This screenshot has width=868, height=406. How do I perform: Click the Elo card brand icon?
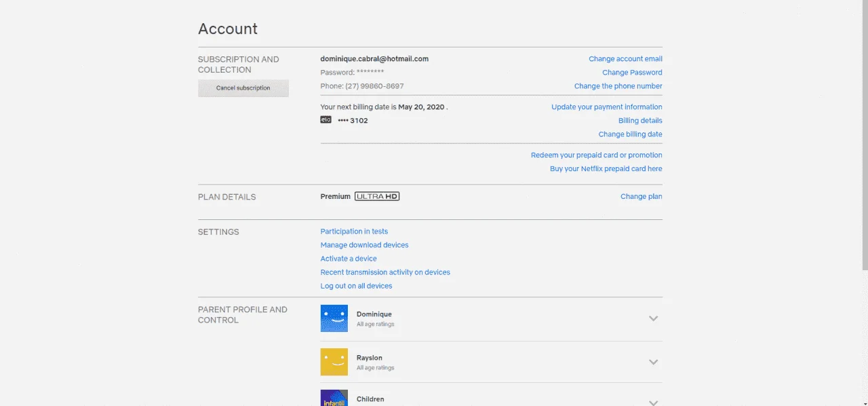(x=325, y=120)
